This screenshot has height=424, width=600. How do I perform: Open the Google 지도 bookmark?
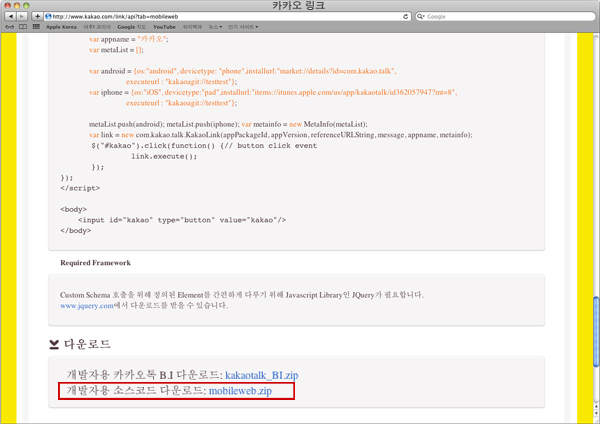point(132,27)
